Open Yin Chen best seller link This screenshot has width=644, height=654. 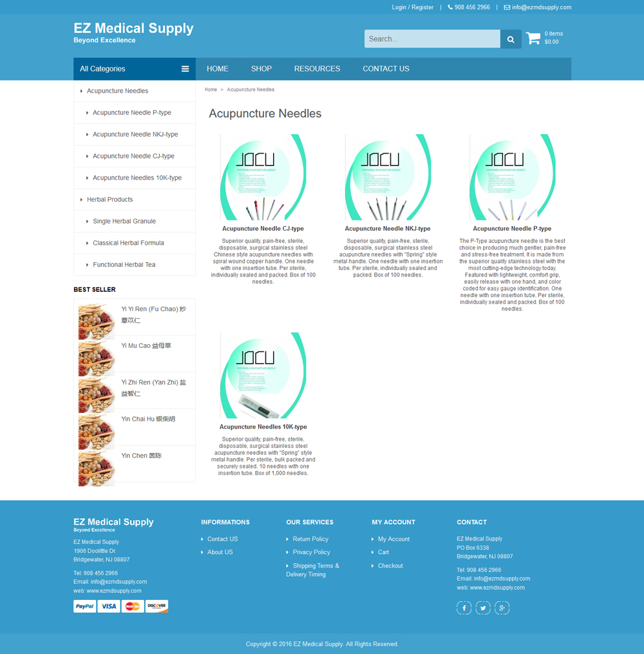click(x=141, y=456)
